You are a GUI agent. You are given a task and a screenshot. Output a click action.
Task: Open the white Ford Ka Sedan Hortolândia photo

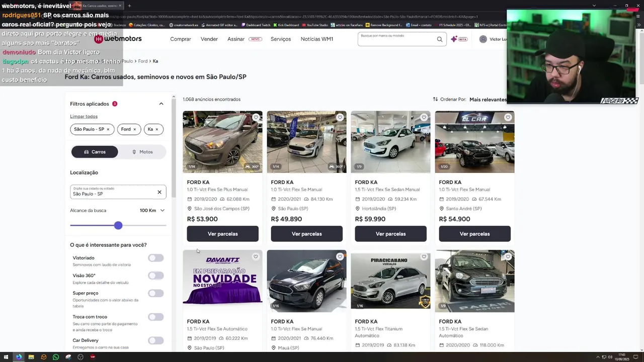[x=390, y=142]
